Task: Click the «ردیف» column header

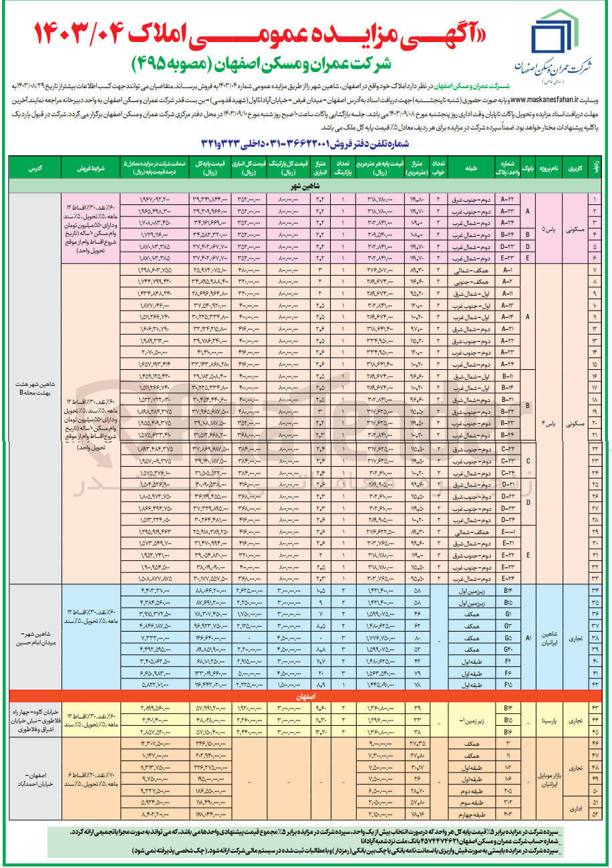Action: 596,166
